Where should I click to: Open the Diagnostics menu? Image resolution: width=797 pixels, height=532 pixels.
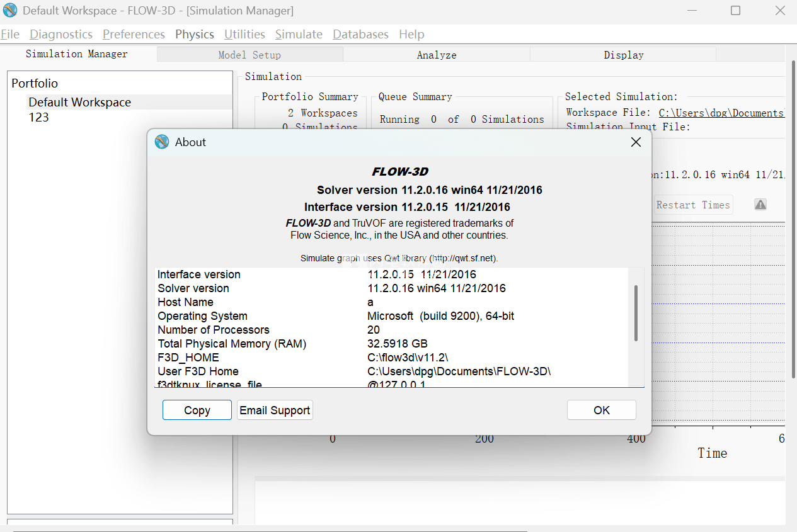(x=61, y=35)
